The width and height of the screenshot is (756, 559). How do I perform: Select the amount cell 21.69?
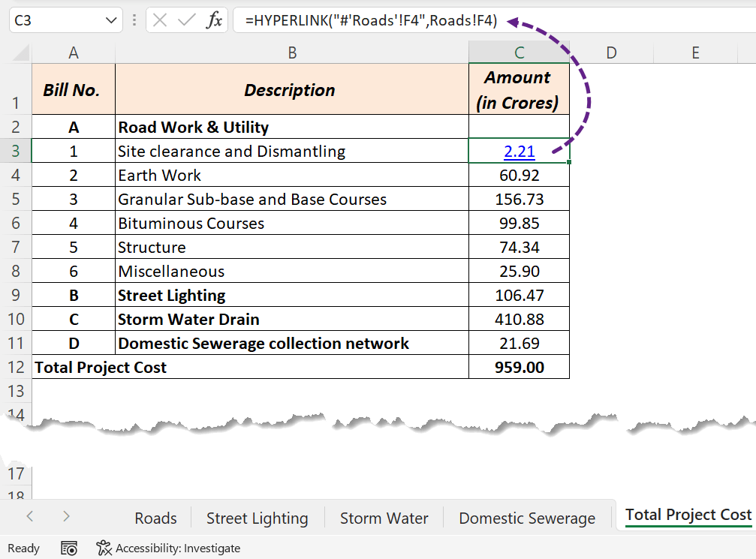pyautogui.click(x=520, y=343)
